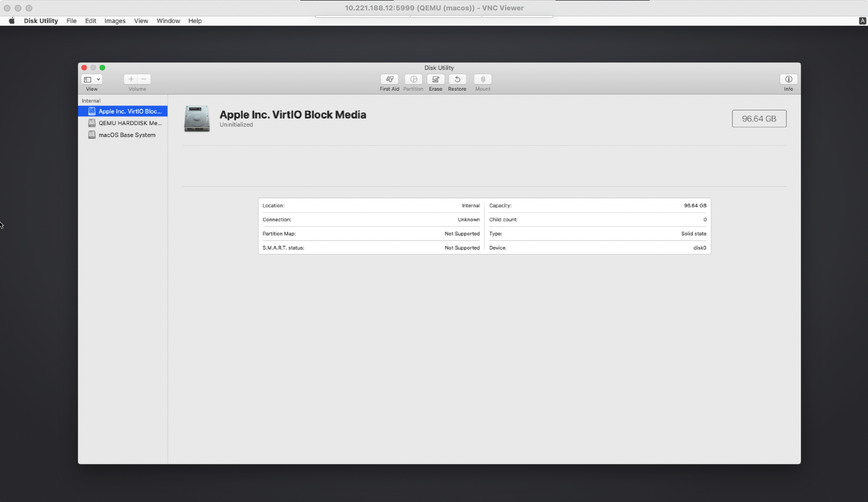Open the View sidebar dropdown
Image resolution: width=868 pixels, height=502 pixels.
(x=92, y=79)
